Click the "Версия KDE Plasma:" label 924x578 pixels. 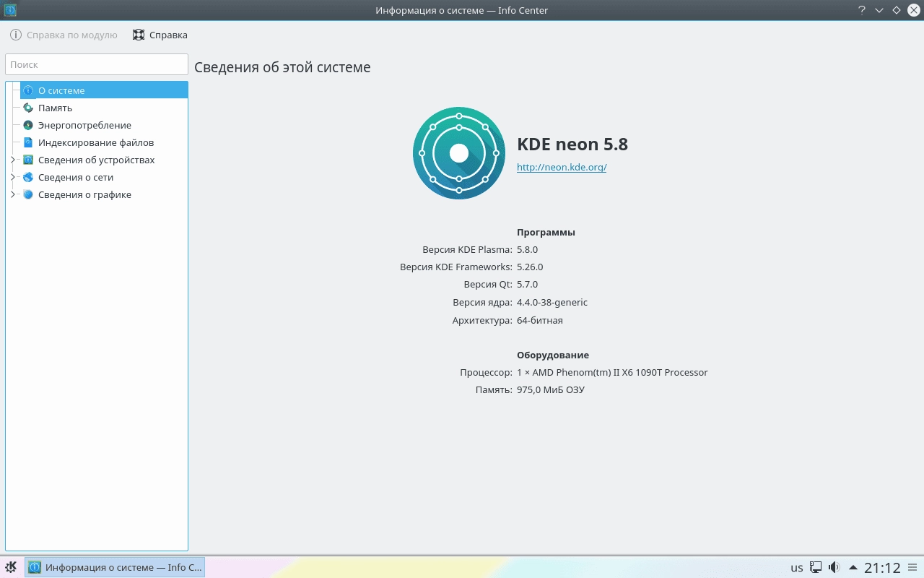467,249
